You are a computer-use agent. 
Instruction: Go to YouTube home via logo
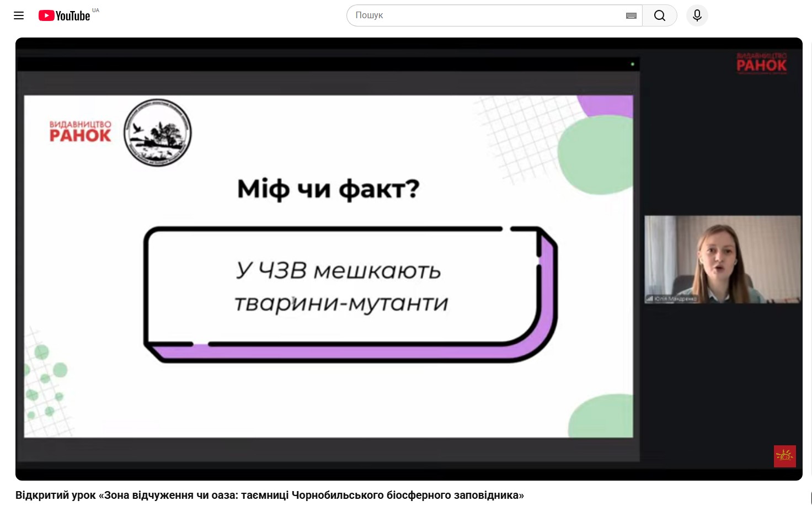(64, 16)
